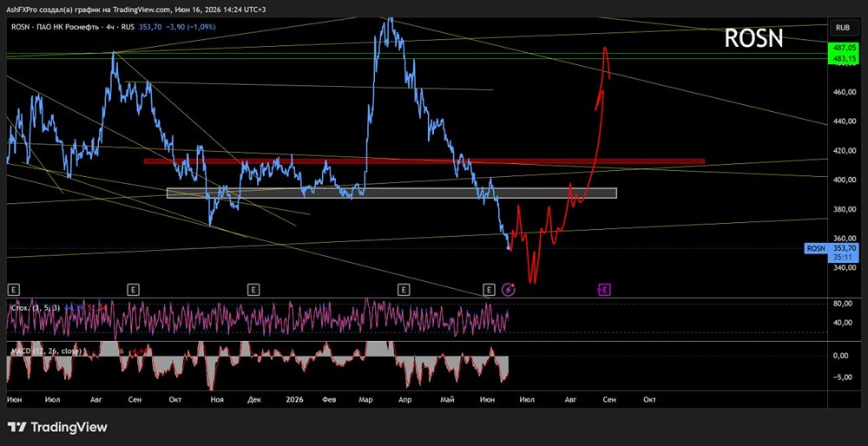Click the earnings E marker above Дек
Image resolution: width=868 pixels, height=446 pixels.
pos(253,290)
